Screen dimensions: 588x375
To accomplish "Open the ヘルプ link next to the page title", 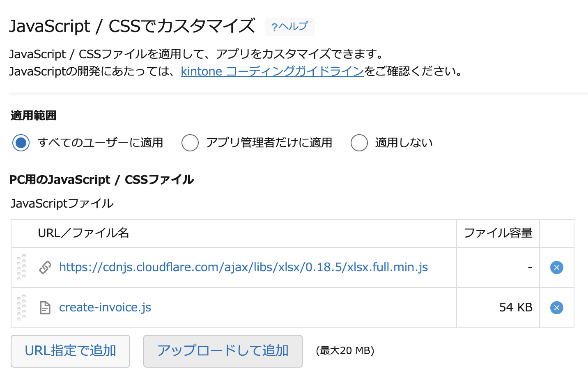I will (290, 26).
